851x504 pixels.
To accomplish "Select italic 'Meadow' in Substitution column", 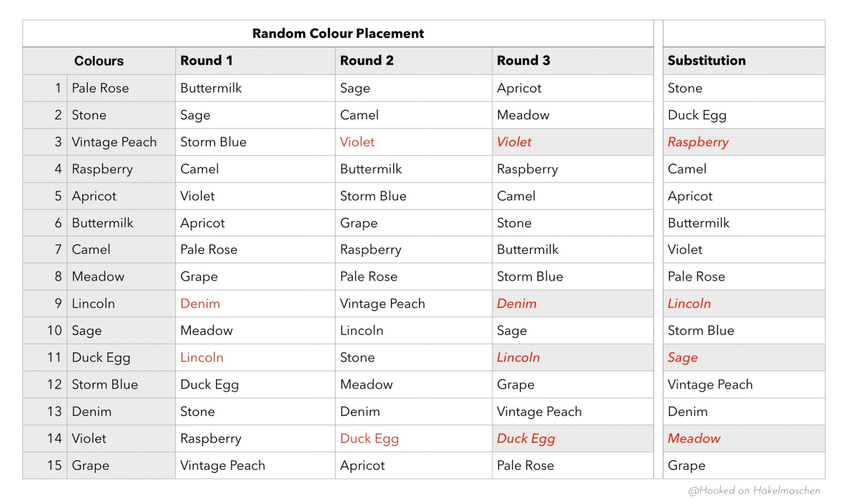I will pyautogui.click(x=694, y=438).
